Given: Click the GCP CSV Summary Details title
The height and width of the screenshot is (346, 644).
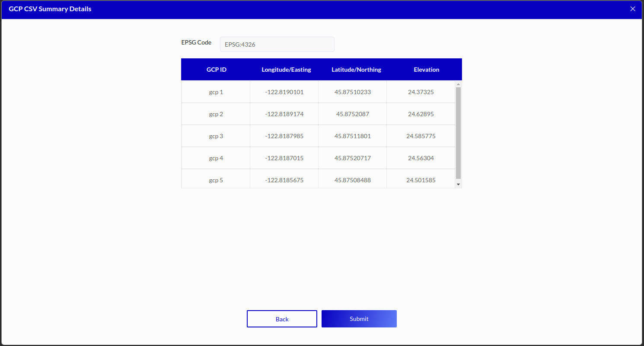Looking at the screenshot, I should pos(50,9).
